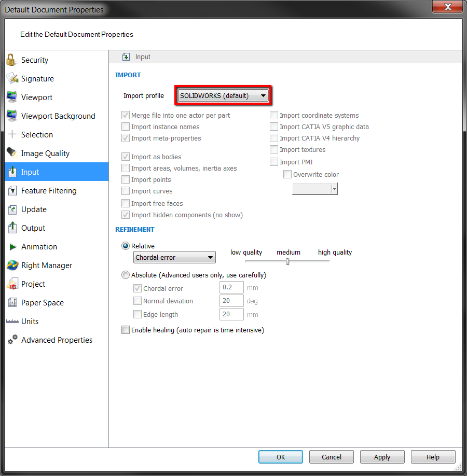This screenshot has width=467, height=476.
Task: Enable Import coordinate systems checkbox
Action: click(x=274, y=115)
